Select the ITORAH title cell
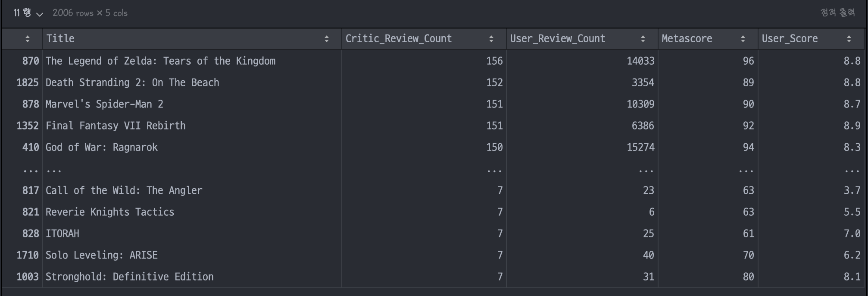Viewport: 868px width, 296px height. [x=192, y=233]
